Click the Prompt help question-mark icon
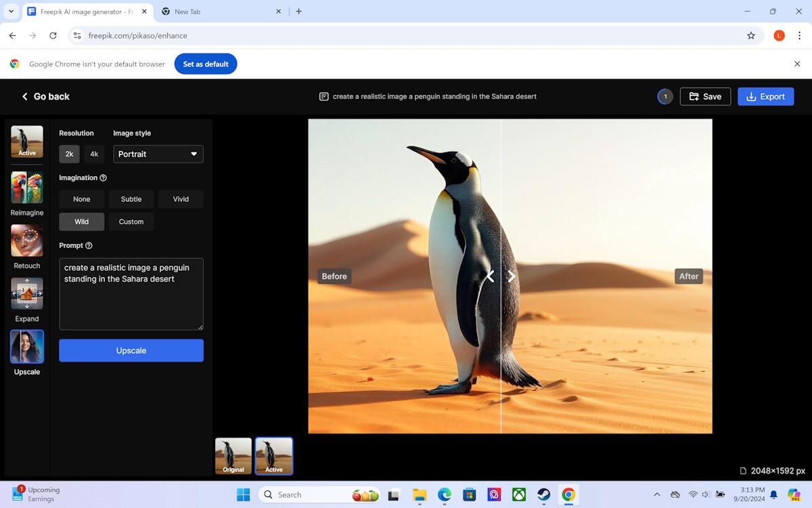This screenshot has width=812, height=508. click(x=89, y=246)
